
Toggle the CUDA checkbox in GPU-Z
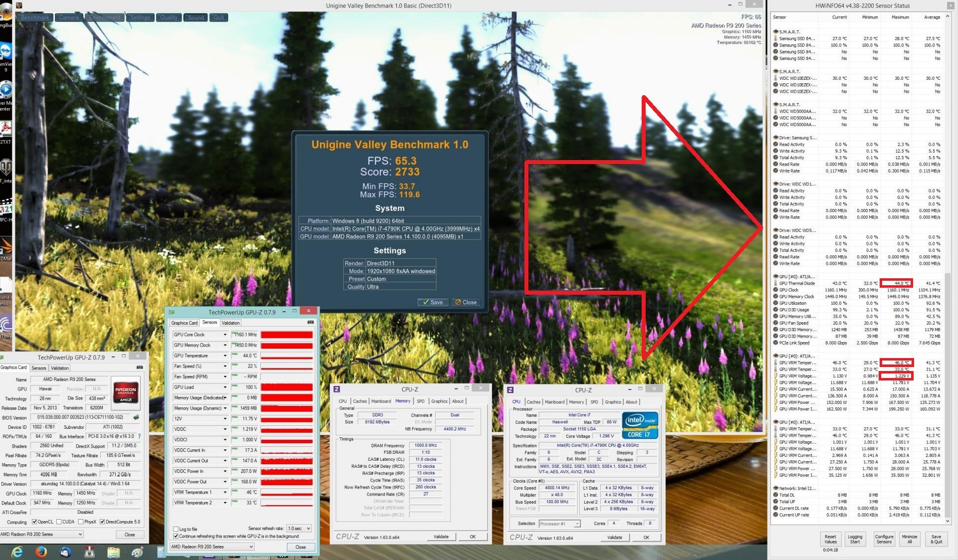[59, 522]
